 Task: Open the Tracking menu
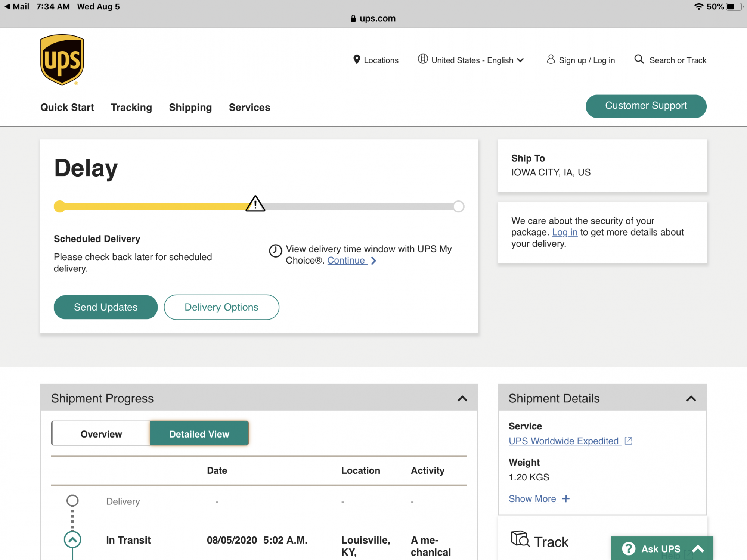pos(131,108)
